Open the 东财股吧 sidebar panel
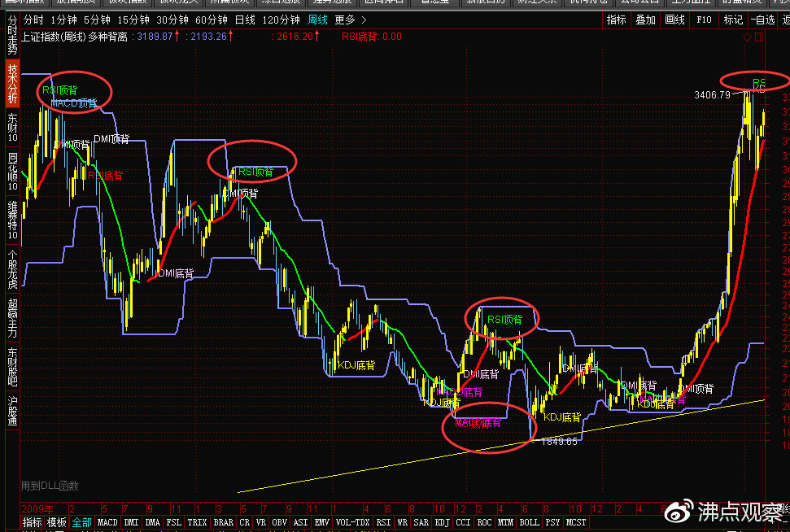This screenshot has width=790, height=532. (x=12, y=365)
